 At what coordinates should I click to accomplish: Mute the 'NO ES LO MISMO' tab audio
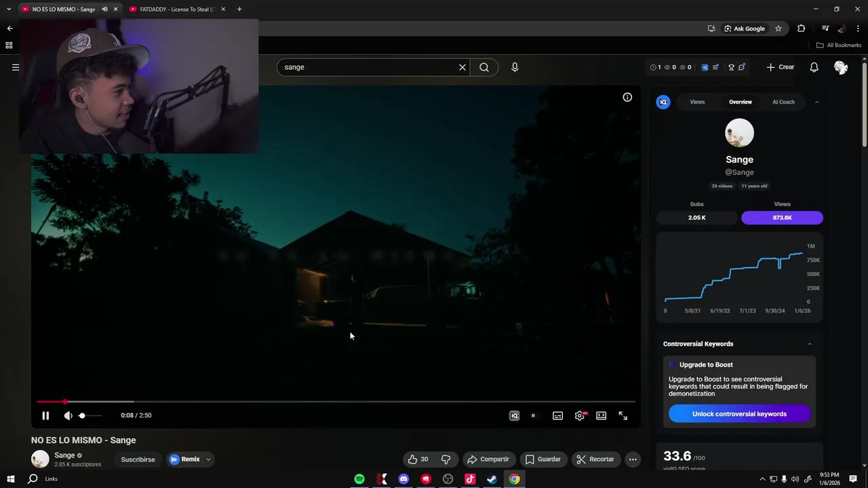(104, 9)
